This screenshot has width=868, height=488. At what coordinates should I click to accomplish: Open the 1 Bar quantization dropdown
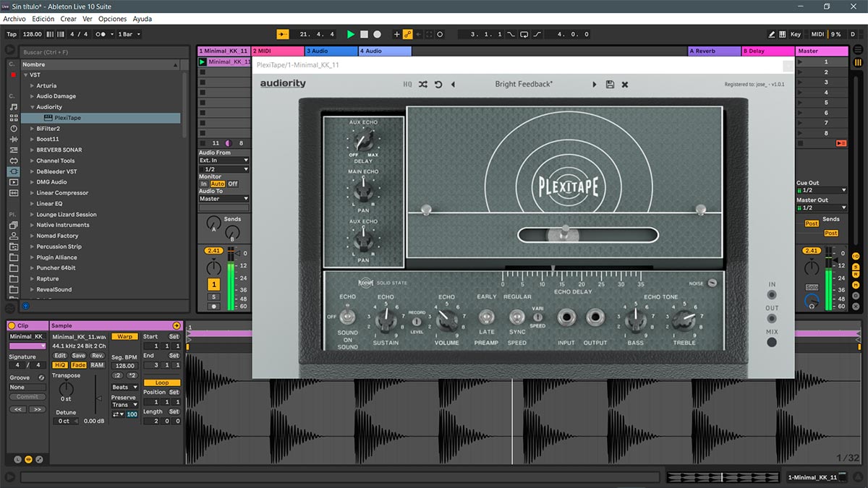pyautogui.click(x=129, y=34)
